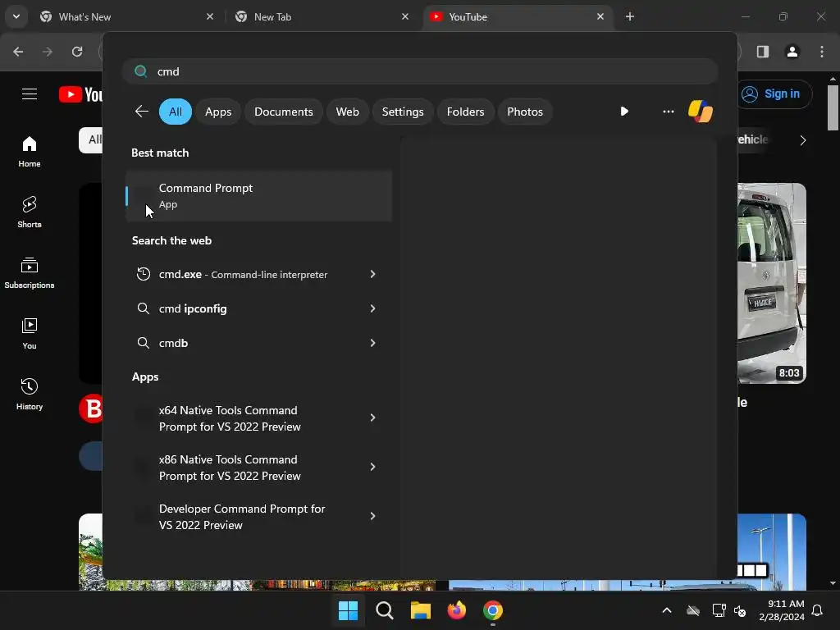Open the network display tray icon

click(719, 610)
